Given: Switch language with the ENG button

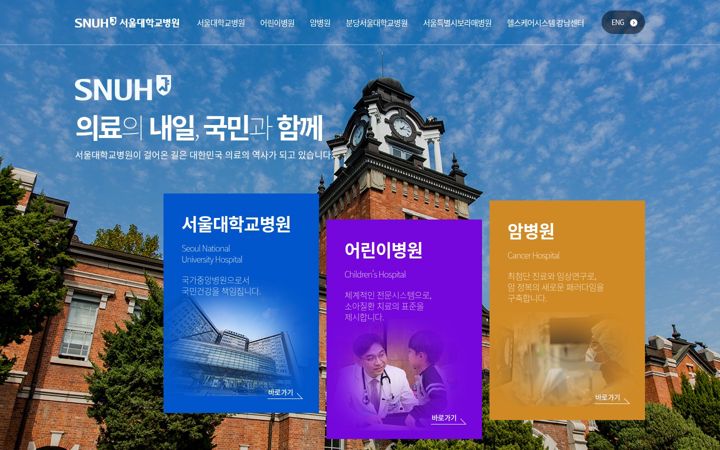Looking at the screenshot, I should pyautogui.click(x=623, y=22).
